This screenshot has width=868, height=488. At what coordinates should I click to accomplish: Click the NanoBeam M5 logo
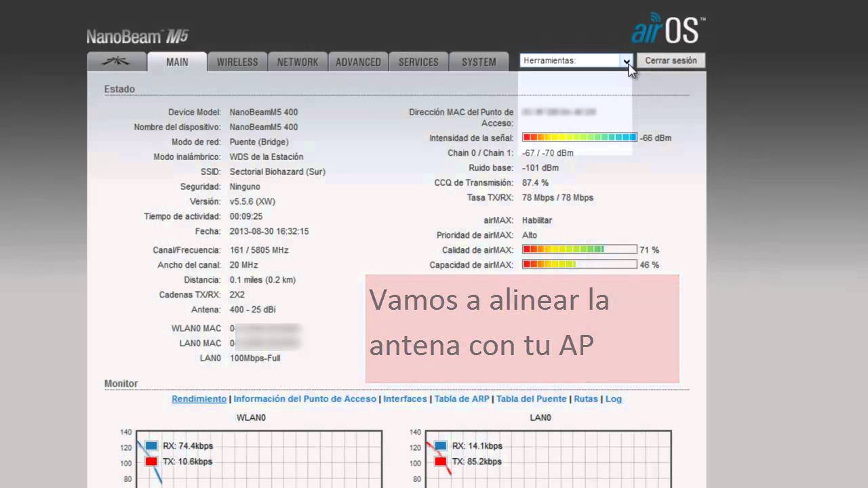tap(137, 37)
